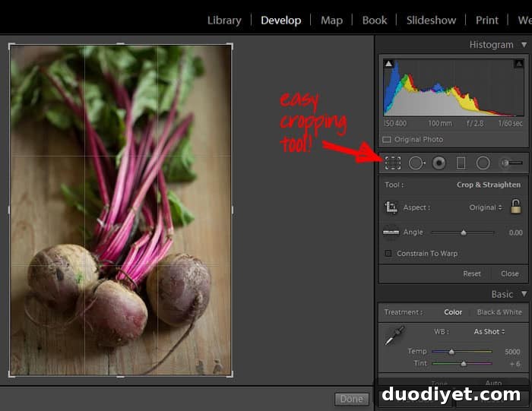Click the ISO 400 readout
This screenshot has height=411, width=532.
(395, 123)
